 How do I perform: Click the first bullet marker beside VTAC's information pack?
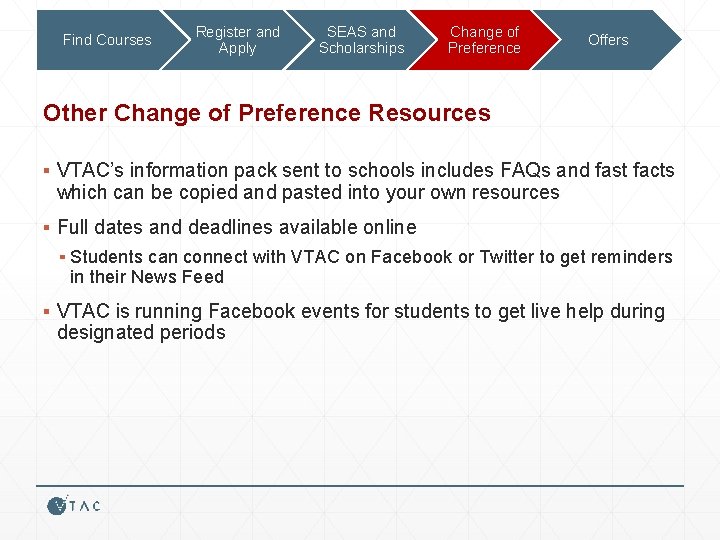46,171
